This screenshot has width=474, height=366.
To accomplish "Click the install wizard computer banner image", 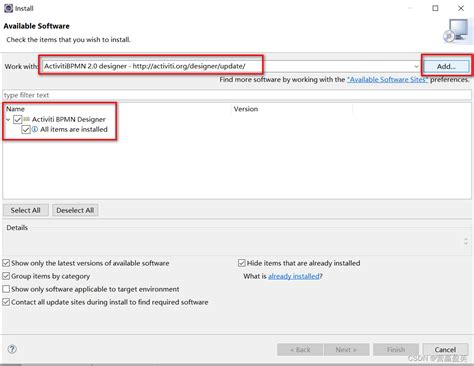I will (456, 30).
